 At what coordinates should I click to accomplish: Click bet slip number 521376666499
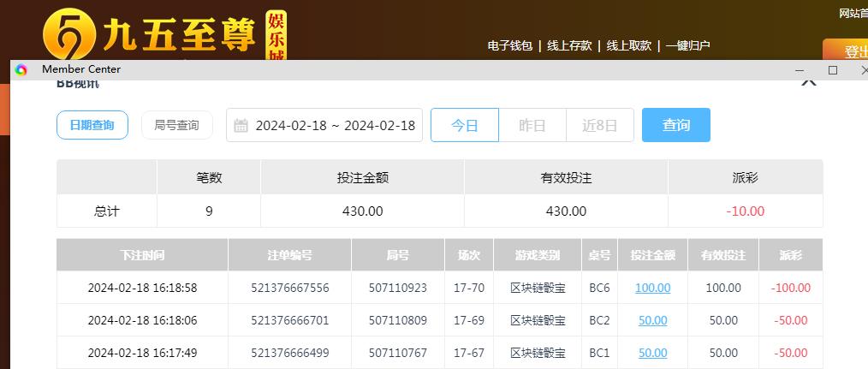(x=289, y=353)
